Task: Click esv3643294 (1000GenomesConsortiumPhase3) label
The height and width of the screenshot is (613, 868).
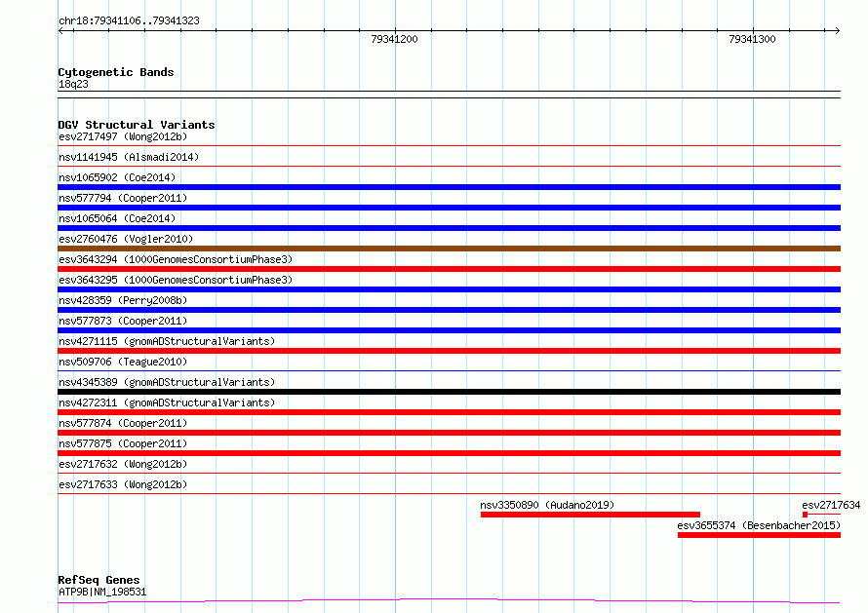Action: coord(176,259)
